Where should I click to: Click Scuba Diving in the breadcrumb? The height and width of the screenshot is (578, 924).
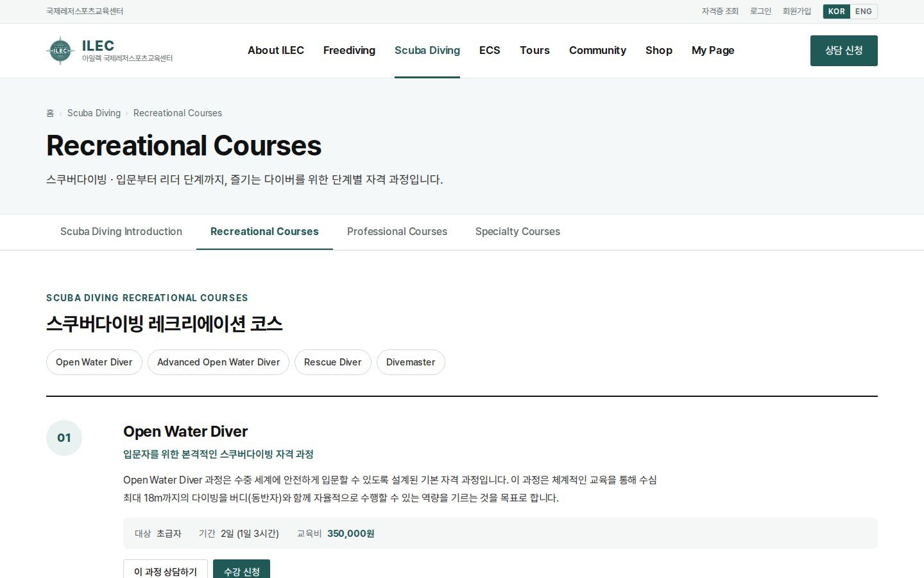(x=94, y=113)
